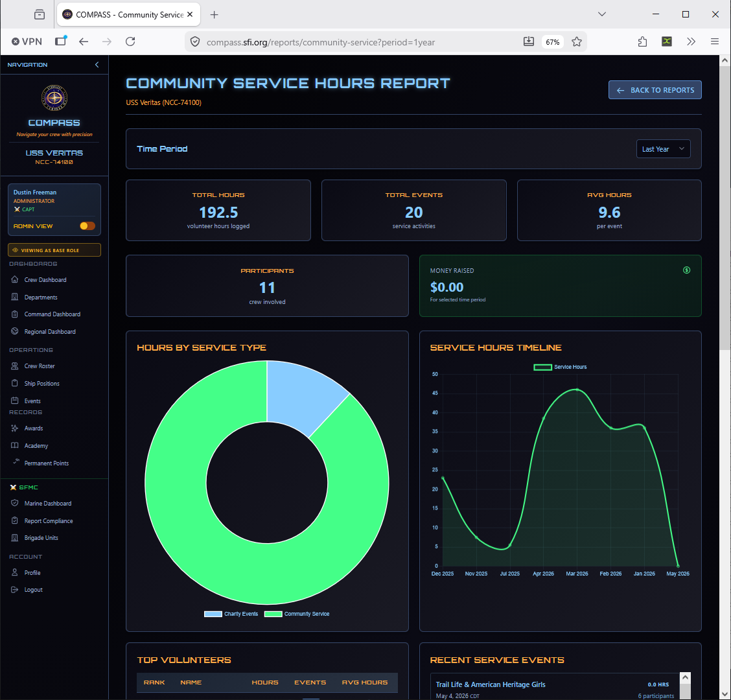Screen dimensions: 731x700
Task: Click the Mar 2026 peak data point
Action: (x=577, y=390)
